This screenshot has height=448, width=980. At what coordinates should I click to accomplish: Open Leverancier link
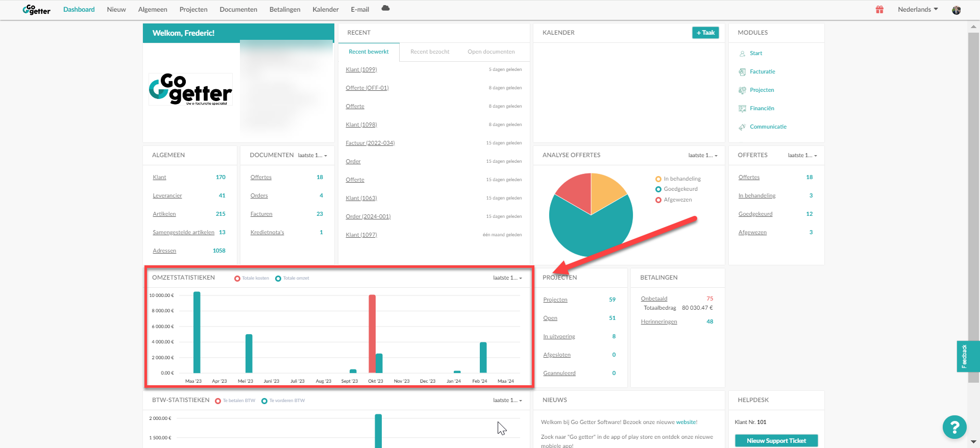pos(167,195)
